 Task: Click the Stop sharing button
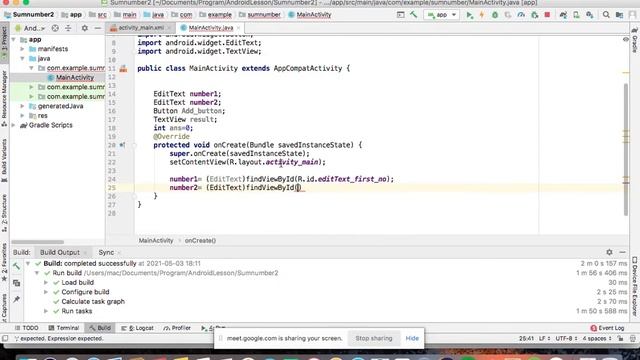point(373,338)
